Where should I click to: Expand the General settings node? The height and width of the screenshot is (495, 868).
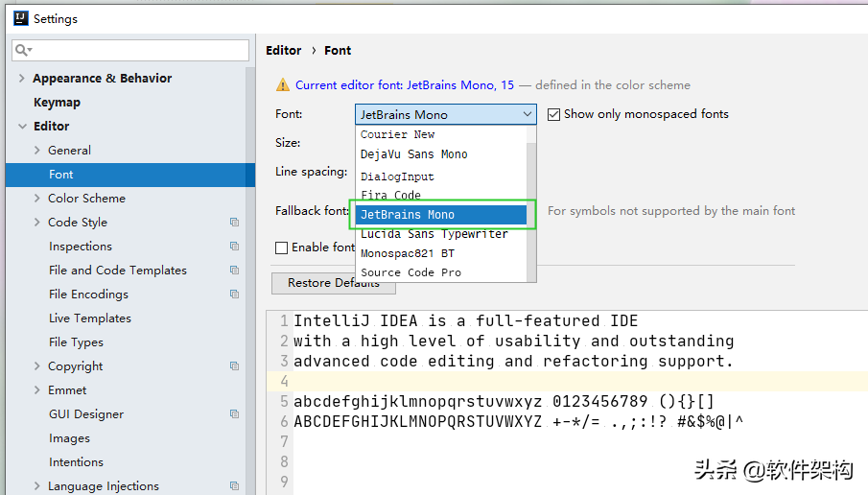coord(37,151)
